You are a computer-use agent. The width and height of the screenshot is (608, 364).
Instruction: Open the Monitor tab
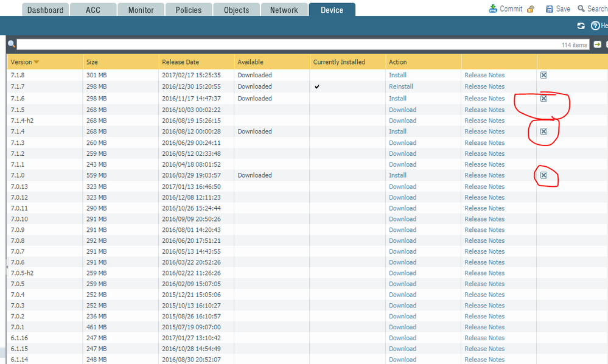[x=141, y=10]
